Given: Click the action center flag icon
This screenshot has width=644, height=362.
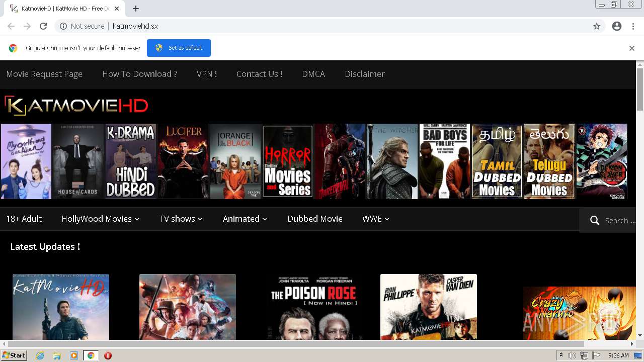Looking at the screenshot, I should [x=596, y=355].
